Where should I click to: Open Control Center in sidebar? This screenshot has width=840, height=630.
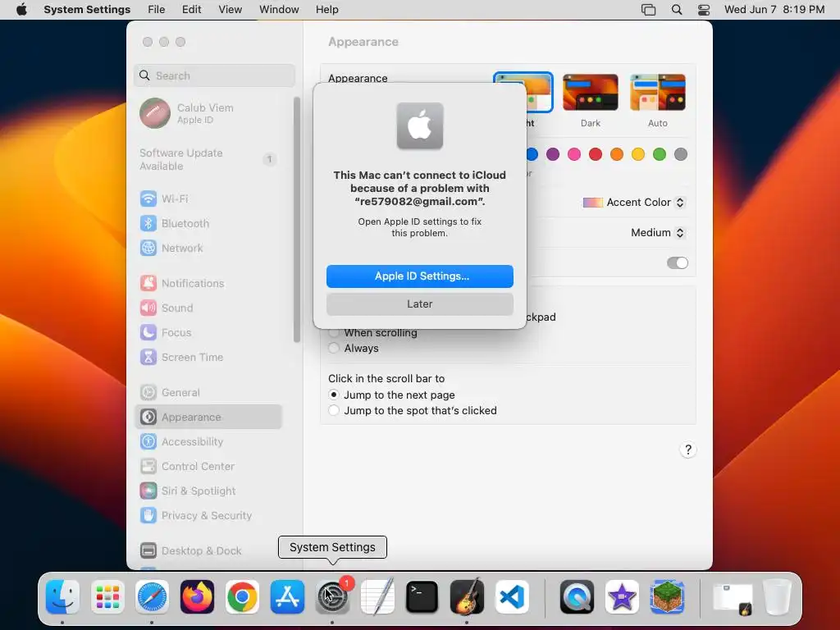click(208, 467)
